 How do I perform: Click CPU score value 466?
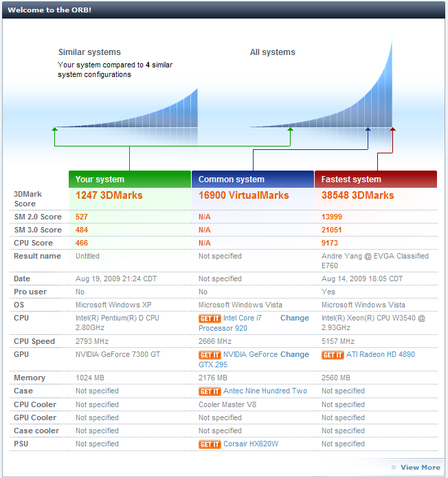[x=82, y=243]
